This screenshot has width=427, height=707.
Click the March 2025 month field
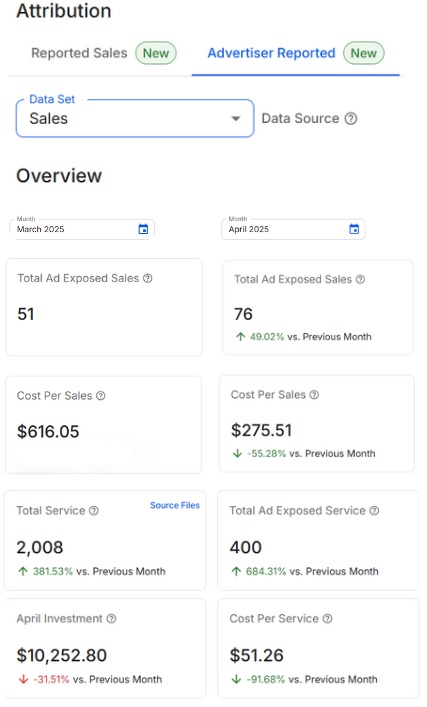point(82,229)
